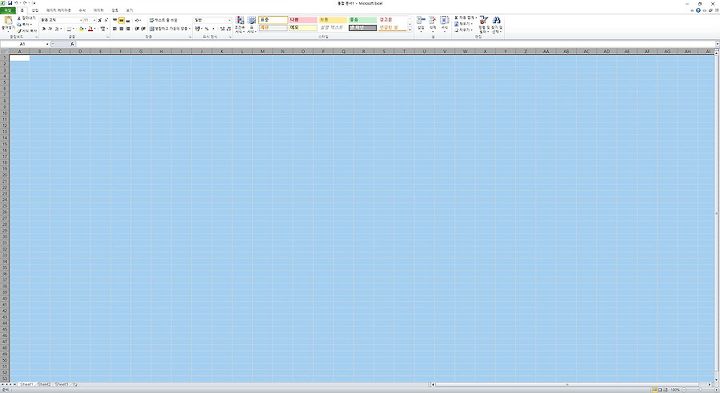Click inside the formula bar
Image resolution: width=720 pixels, height=393 pixels.
[395, 44]
